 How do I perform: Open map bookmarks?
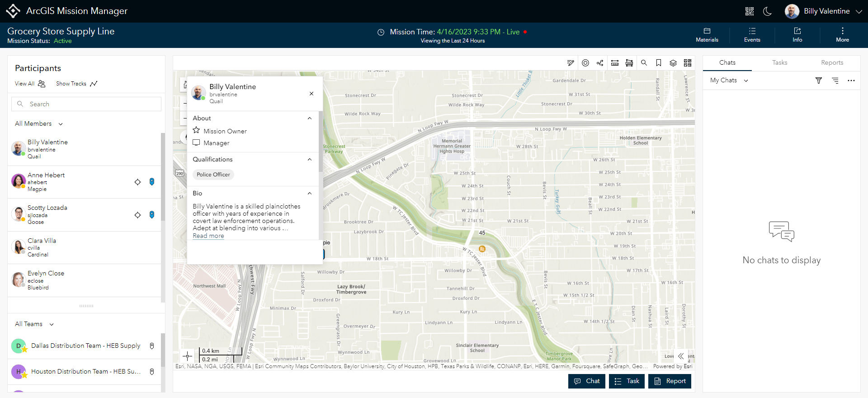point(659,63)
